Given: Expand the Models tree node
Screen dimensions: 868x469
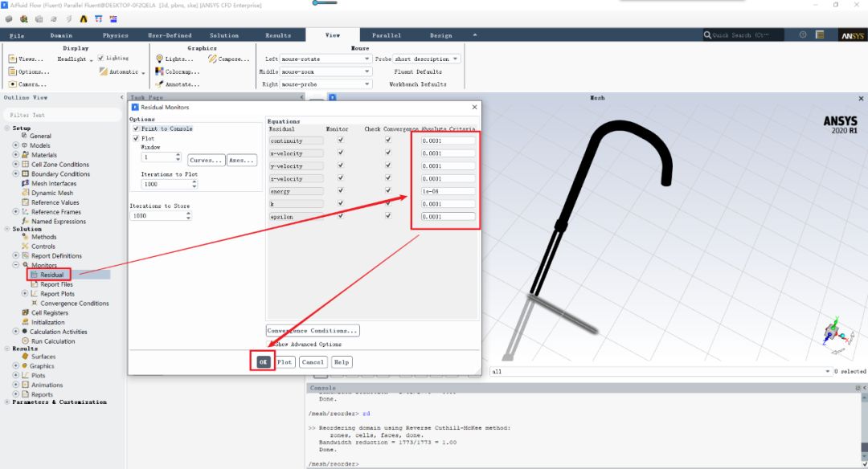Looking at the screenshot, I should 15,145.
